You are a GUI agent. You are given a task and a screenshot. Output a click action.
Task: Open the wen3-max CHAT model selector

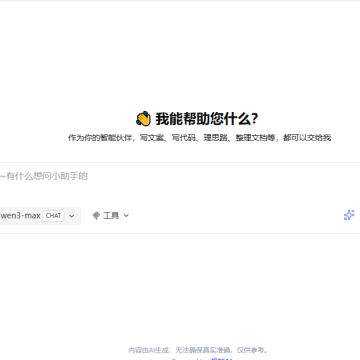pos(40,216)
